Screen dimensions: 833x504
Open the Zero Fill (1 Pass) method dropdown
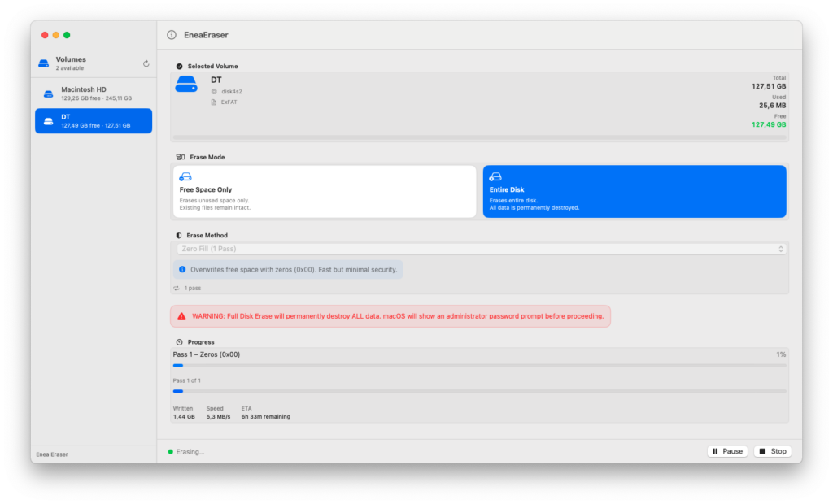481,249
